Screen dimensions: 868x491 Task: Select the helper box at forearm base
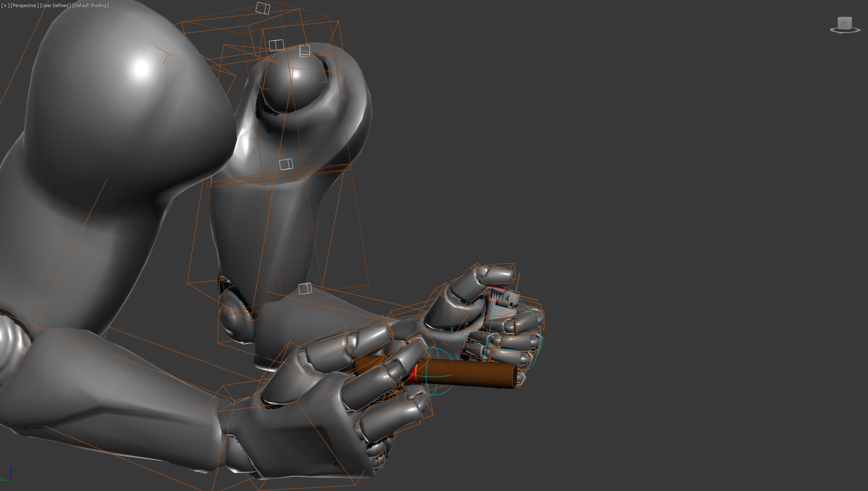click(305, 288)
